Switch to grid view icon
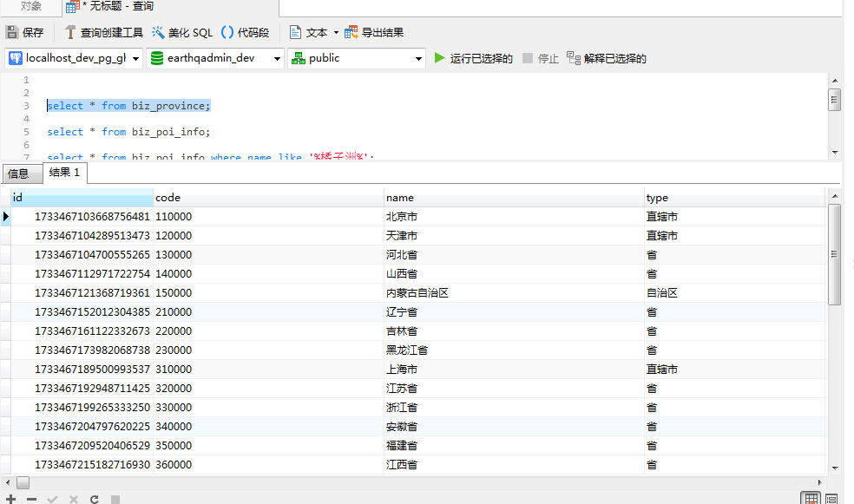This screenshot has height=504, width=854. tap(811, 498)
